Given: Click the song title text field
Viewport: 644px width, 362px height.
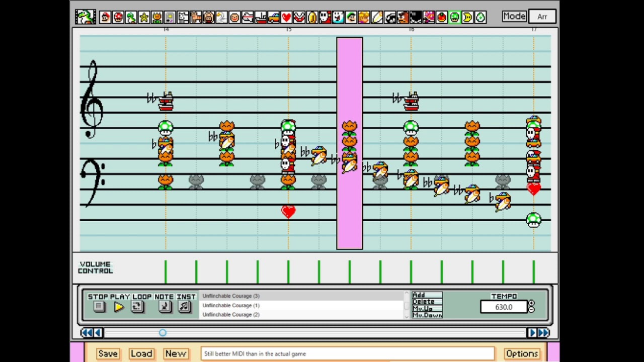Looking at the screenshot, I should click(x=348, y=353).
